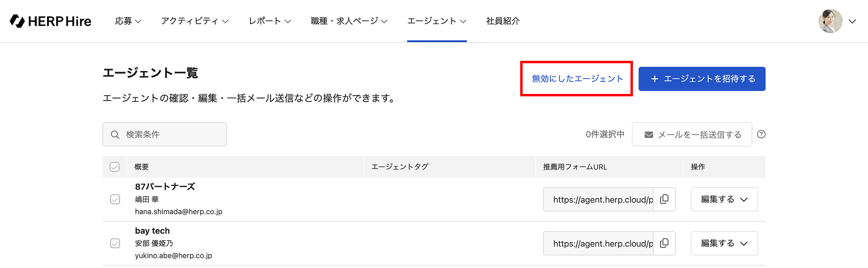Check the bay tech row checkbox

[115, 243]
